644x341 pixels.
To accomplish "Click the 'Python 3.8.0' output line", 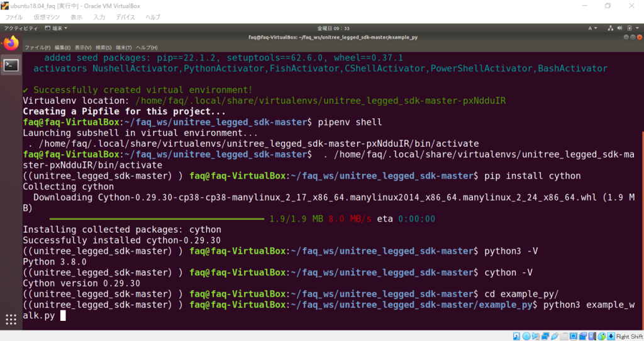I will (55, 262).
